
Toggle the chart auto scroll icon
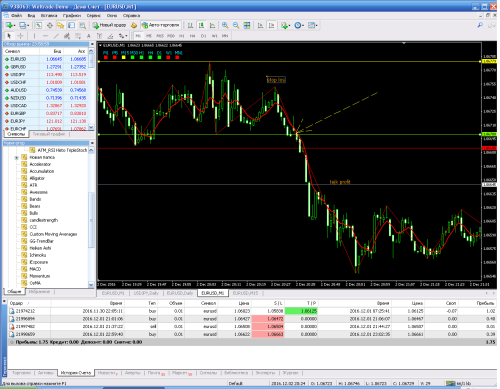point(260,25)
